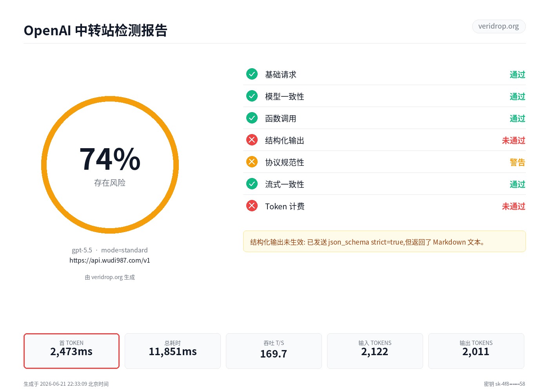This screenshot has width=549, height=392.
Task: Click the orange warning icon beside 协议规范性
Action: [252, 162]
